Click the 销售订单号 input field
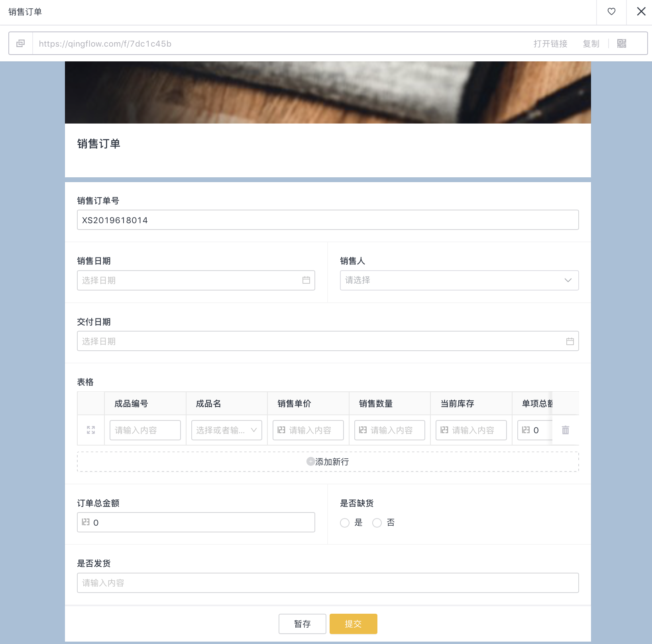Viewport: 652px width, 644px height. coord(328,220)
